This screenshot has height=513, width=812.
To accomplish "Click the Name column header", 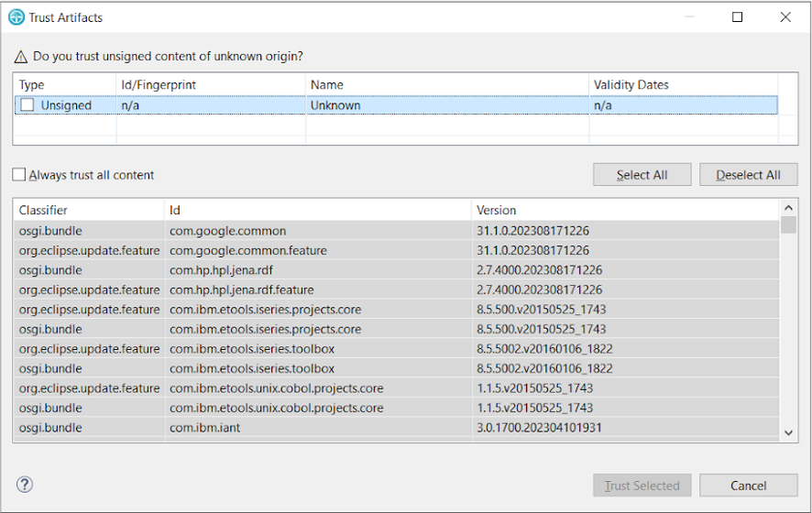I will 447,85.
